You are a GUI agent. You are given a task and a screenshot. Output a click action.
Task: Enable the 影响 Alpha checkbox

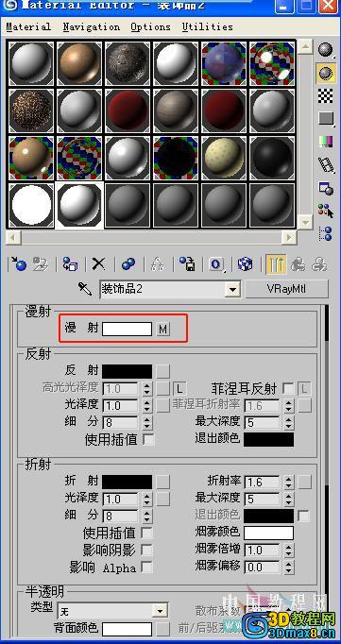pyautogui.click(x=146, y=568)
